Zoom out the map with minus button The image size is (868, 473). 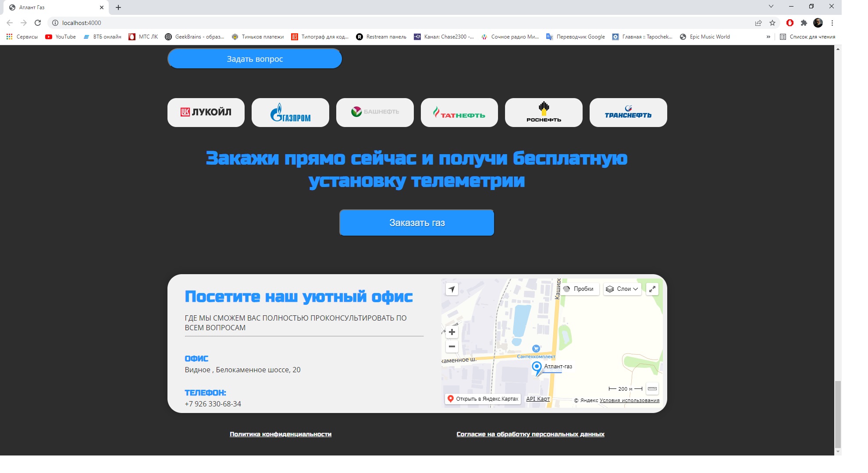[452, 346]
